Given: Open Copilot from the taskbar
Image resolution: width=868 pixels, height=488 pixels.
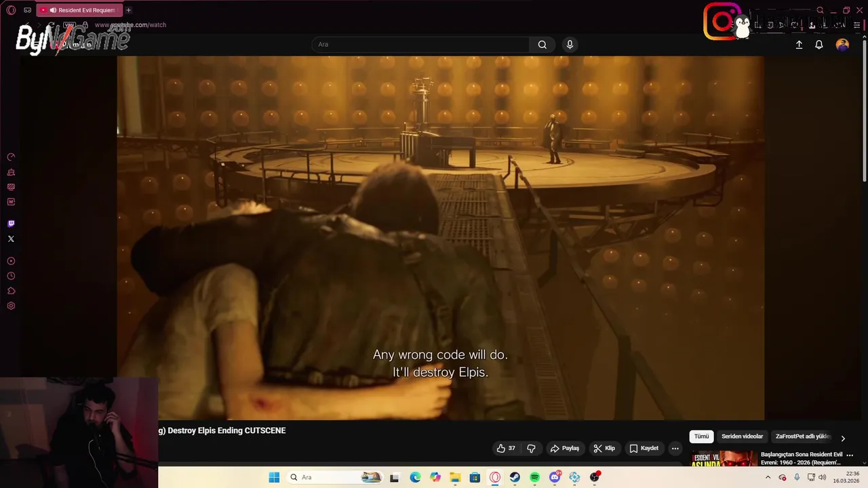Looking at the screenshot, I should [x=435, y=477].
